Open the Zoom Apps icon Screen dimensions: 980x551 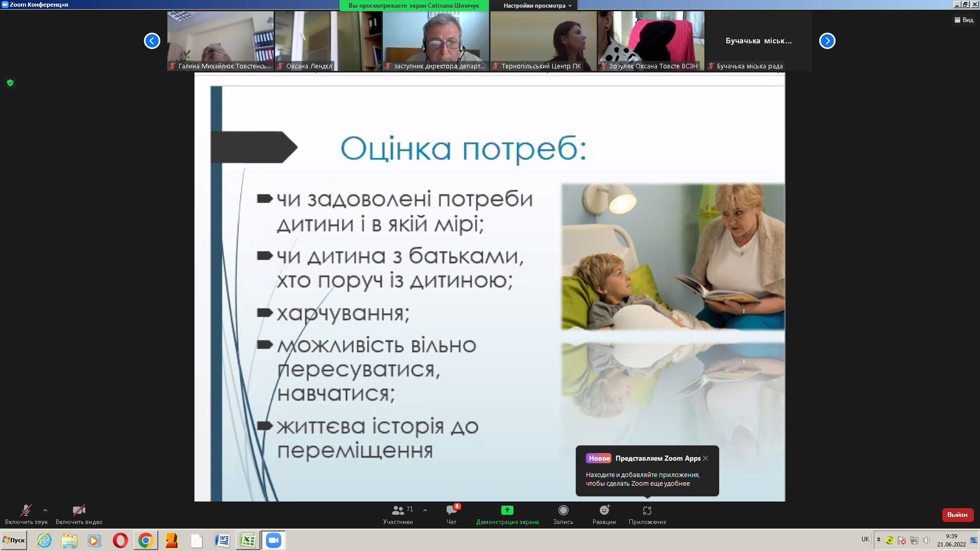coord(647,511)
